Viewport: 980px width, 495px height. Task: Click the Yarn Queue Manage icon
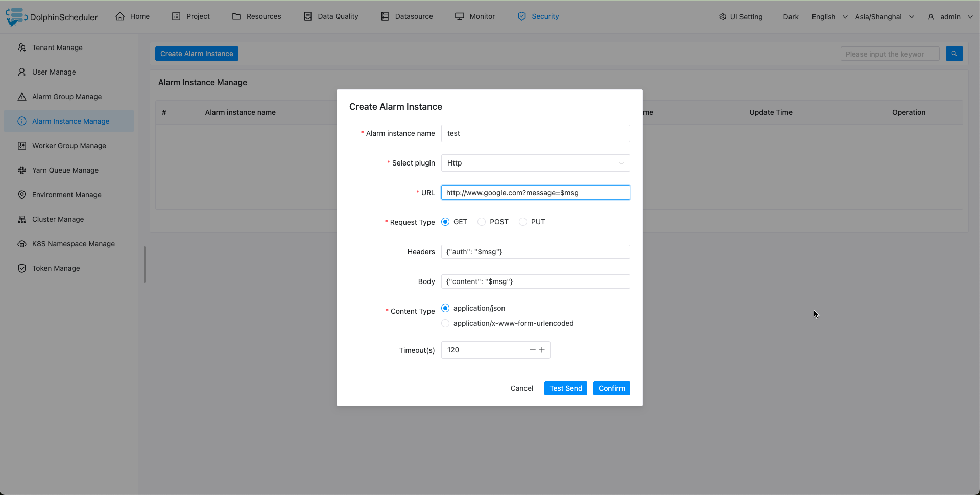pyautogui.click(x=22, y=170)
